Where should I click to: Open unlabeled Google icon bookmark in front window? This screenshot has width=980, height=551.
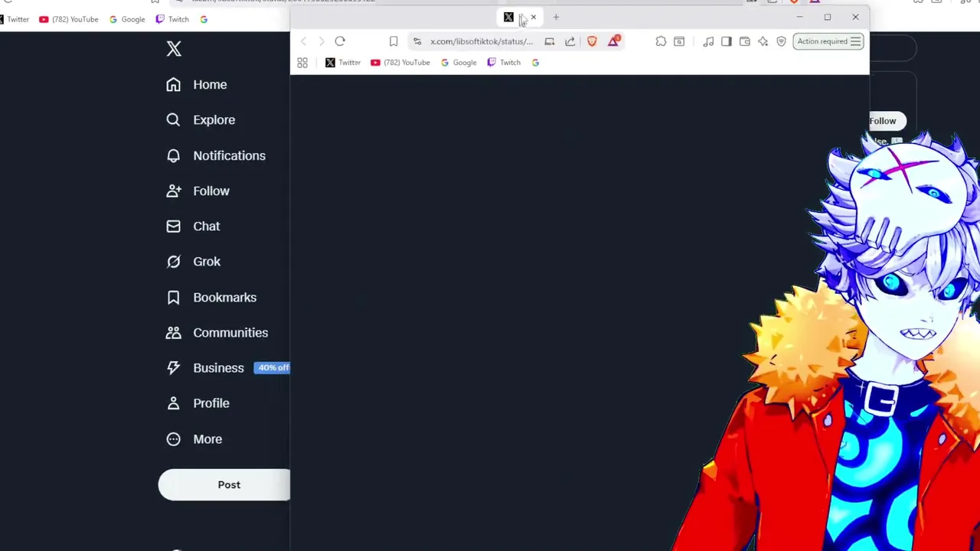pyautogui.click(x=535, y=63)
